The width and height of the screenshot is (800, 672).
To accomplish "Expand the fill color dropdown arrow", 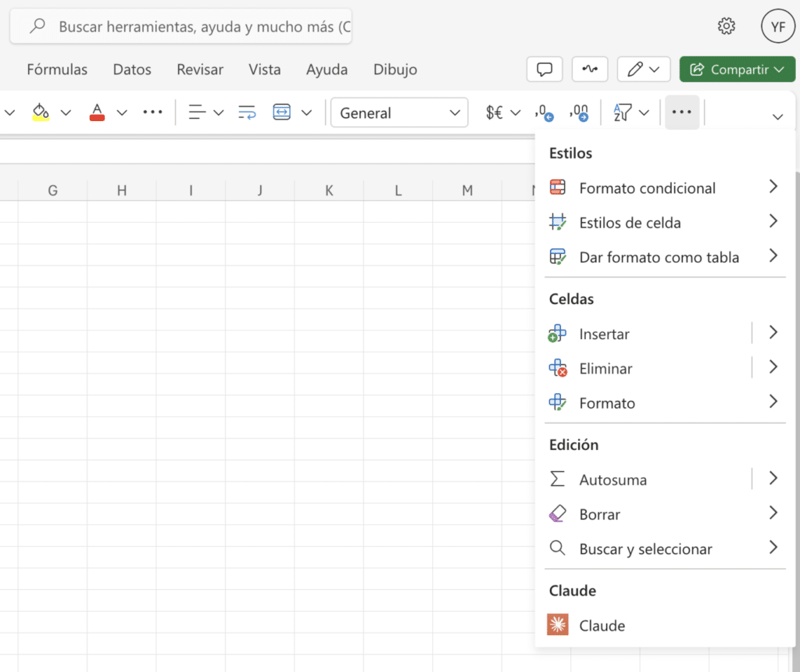I will coord(66,113).
